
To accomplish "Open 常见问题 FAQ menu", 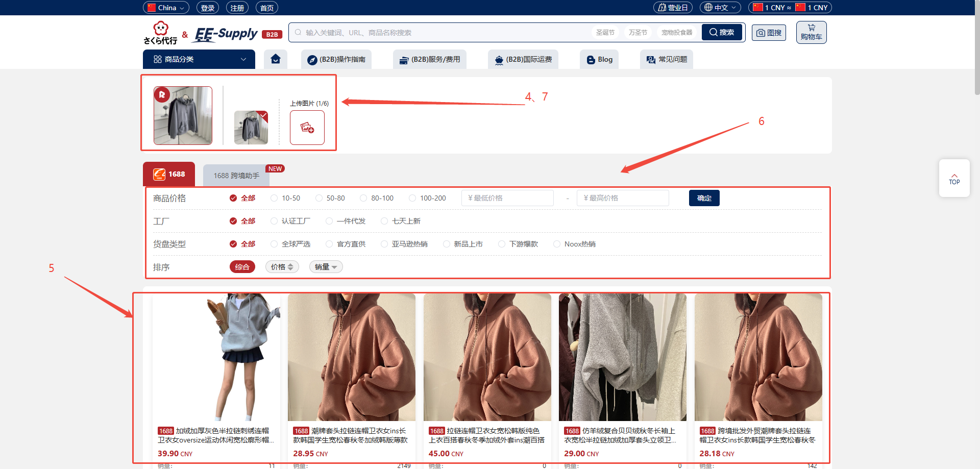I will click(667, 59).
